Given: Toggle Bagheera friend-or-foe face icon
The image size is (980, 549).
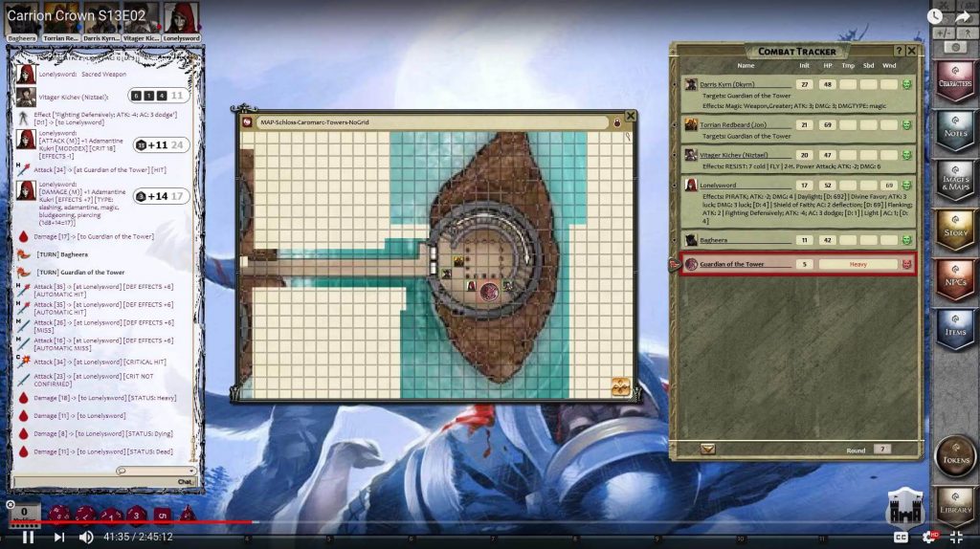Looking at the screenshot, I should (906, 240).
